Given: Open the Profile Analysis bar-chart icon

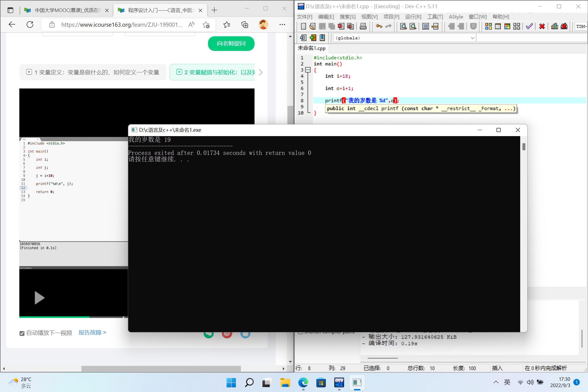Looking at the screenshot, I should pos(554,26).
